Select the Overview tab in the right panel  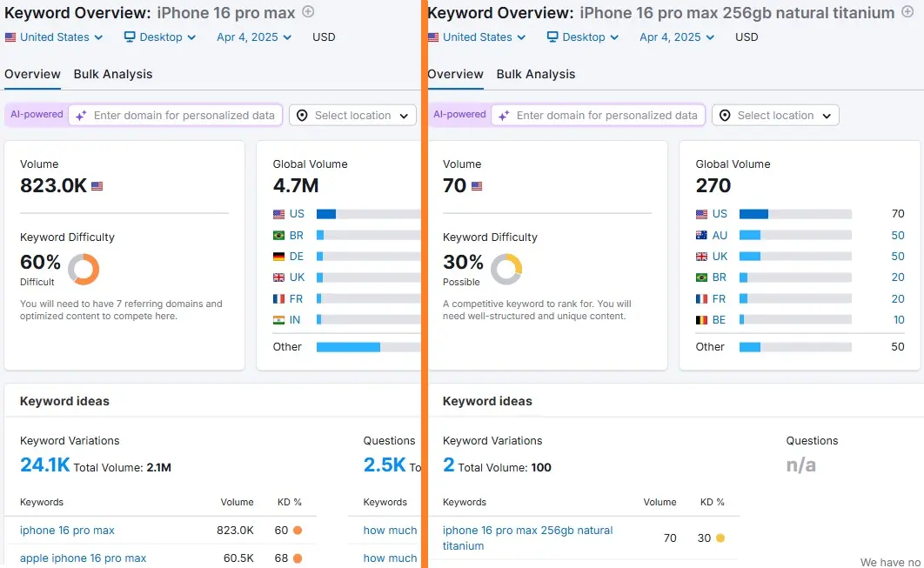click(x=455, y=74)
